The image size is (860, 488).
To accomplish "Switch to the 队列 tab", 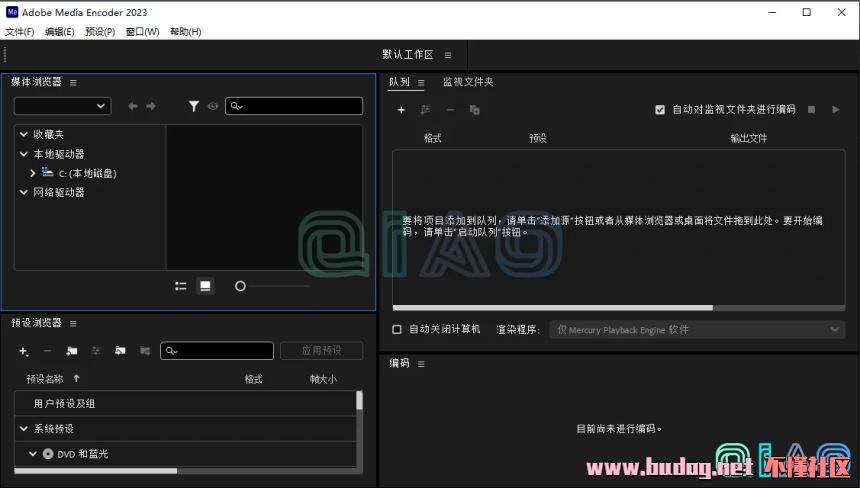I will coord(399,82).
